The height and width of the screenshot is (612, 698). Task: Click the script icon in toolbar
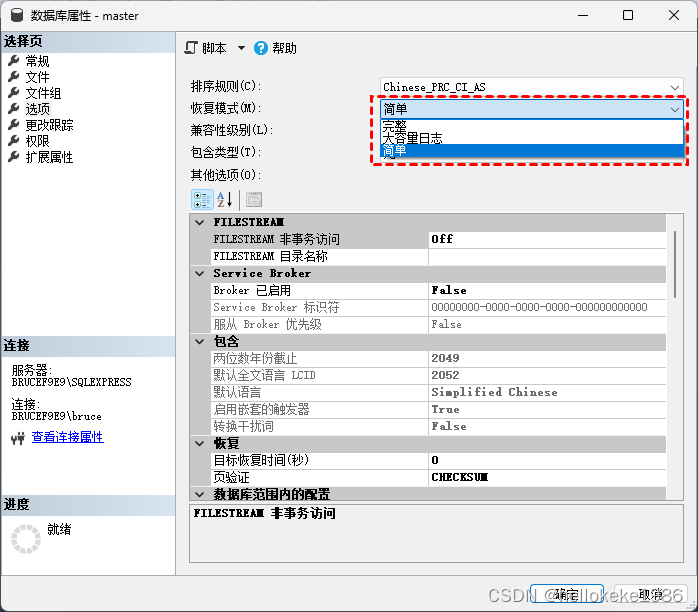point(191,48)
